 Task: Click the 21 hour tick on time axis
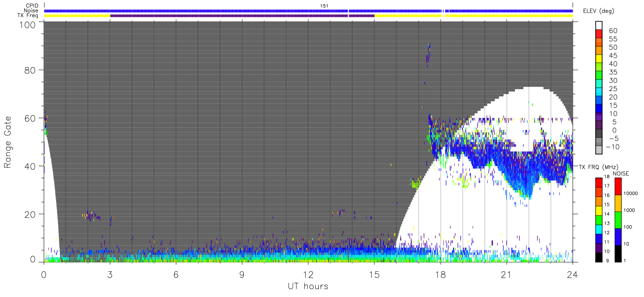[x=507, y=274]
